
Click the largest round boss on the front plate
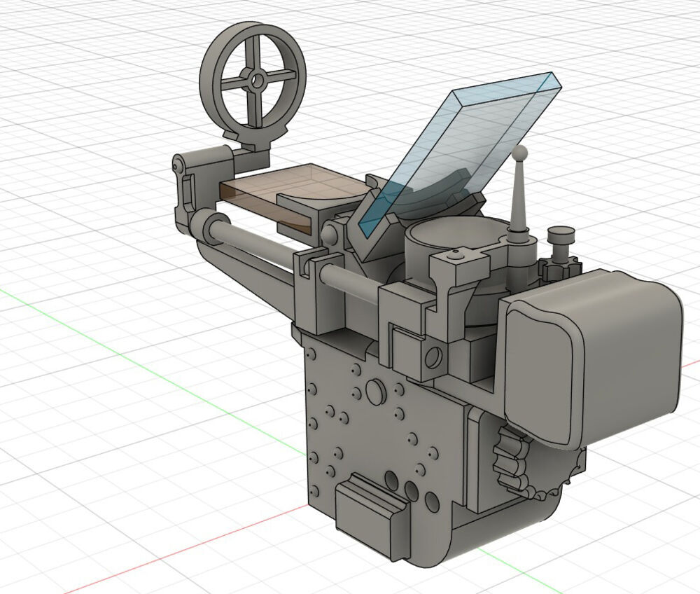pyautogui.click(x=374, y=388)
